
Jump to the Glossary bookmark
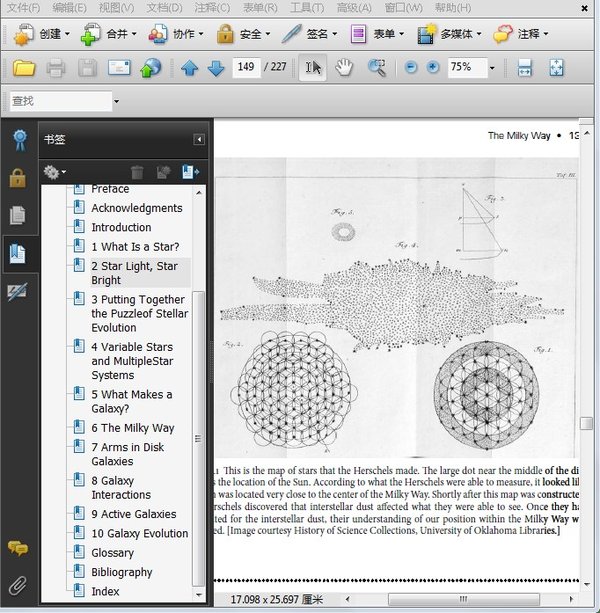(112, 553)
